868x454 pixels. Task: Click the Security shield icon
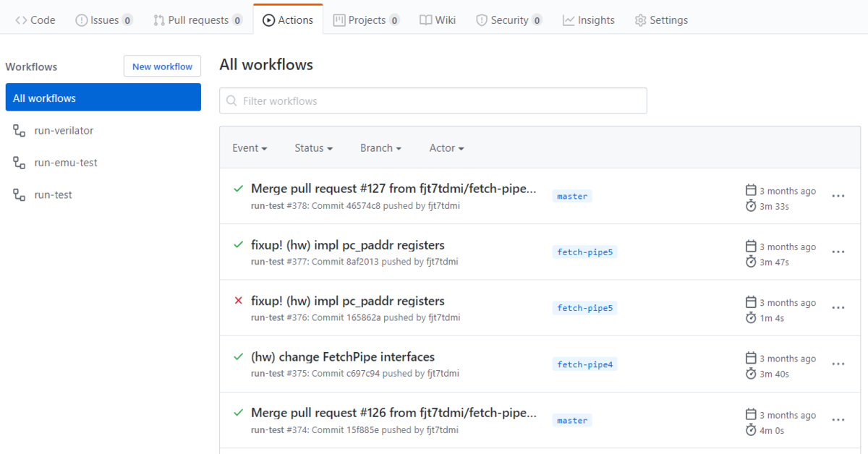[x=482, y=20]
